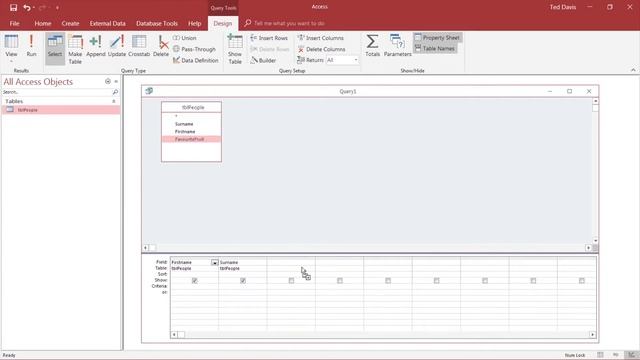
Task: Click the Ted Davis account name
Action: pyautogui.click(x=563, y=7)
